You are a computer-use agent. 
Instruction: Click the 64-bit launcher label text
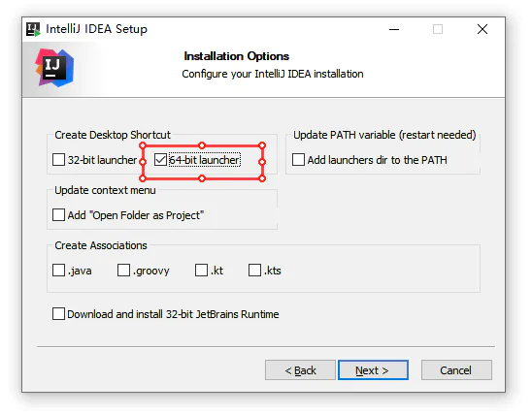click(x=205, y=160)
